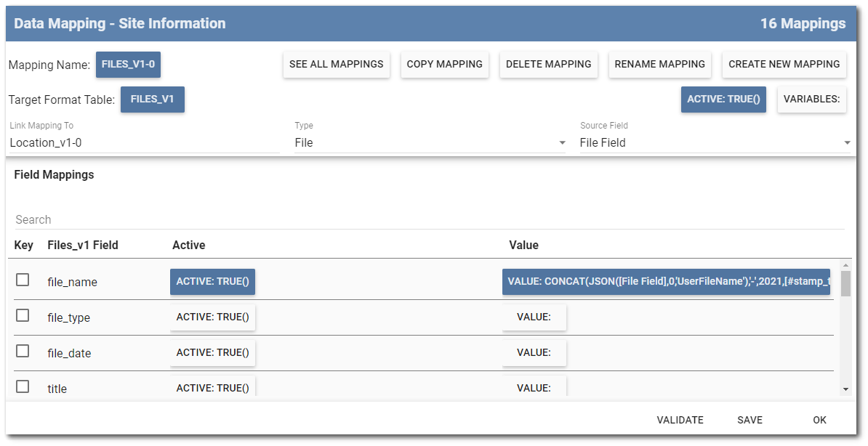Click SEE ALL MAPPINGS
Image resolution: width=868 pixels, height=446 pixels.
tap(336, 64)
